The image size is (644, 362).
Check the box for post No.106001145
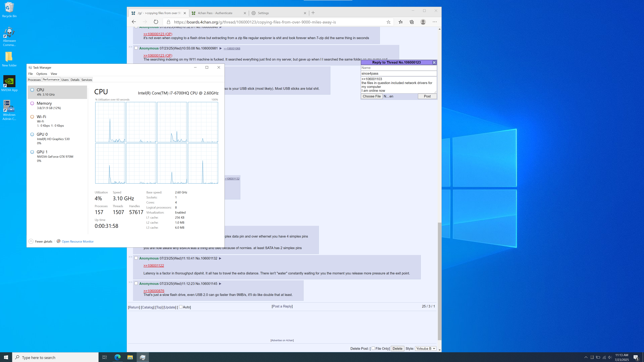(x=136, y=283)
